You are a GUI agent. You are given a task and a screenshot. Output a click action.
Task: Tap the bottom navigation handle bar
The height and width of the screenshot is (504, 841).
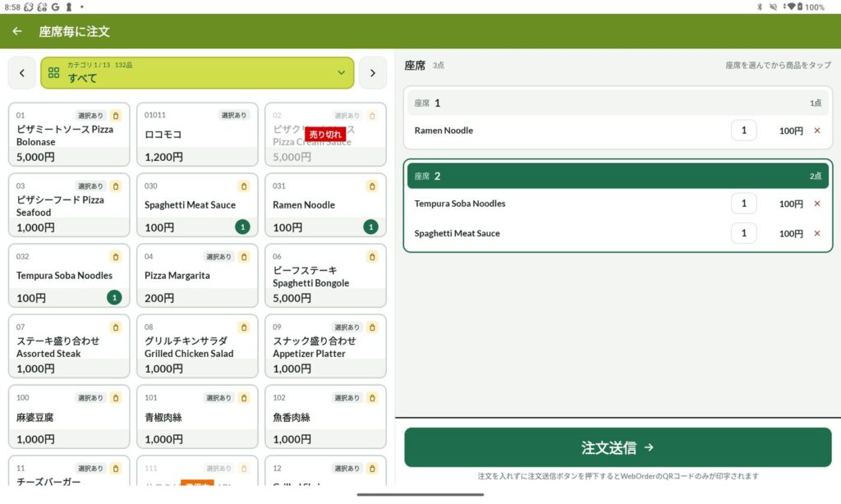420,494
